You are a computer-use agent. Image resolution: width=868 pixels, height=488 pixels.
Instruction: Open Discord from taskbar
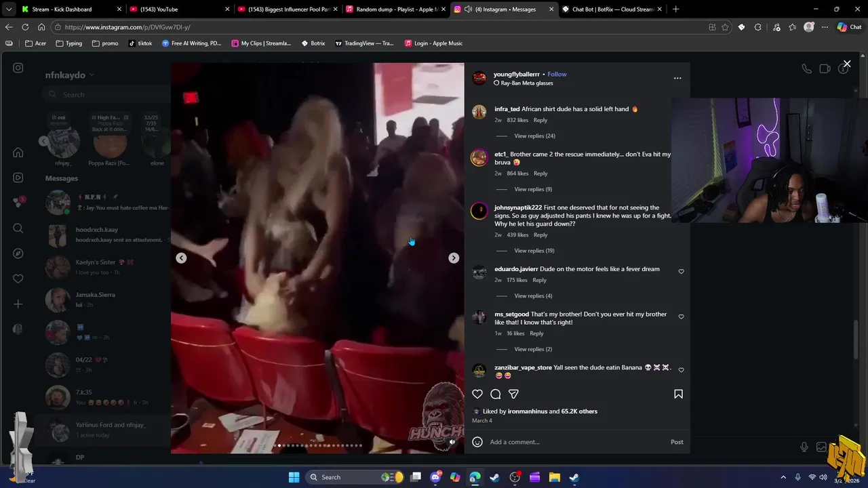435,477
